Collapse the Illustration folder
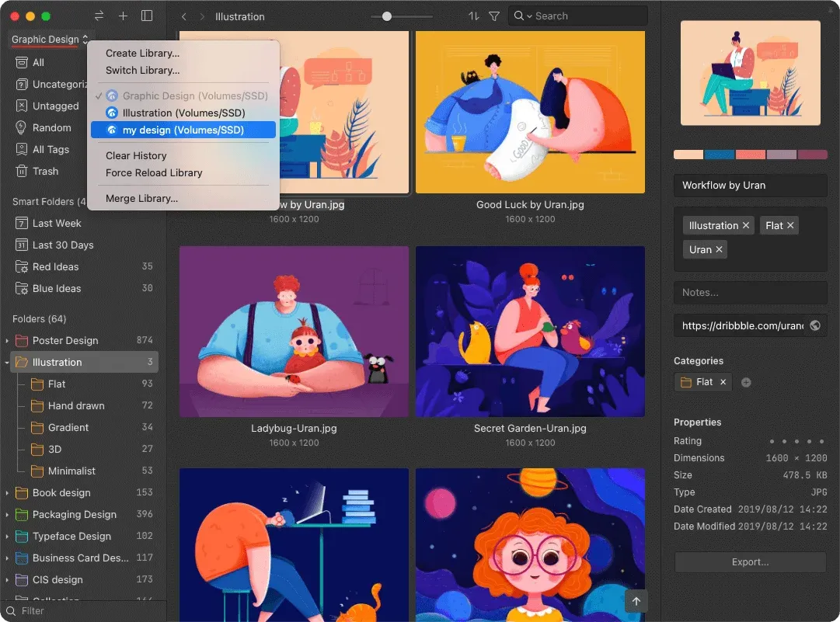The height and width of the screenshot is (622, 840). coord(7,363)
